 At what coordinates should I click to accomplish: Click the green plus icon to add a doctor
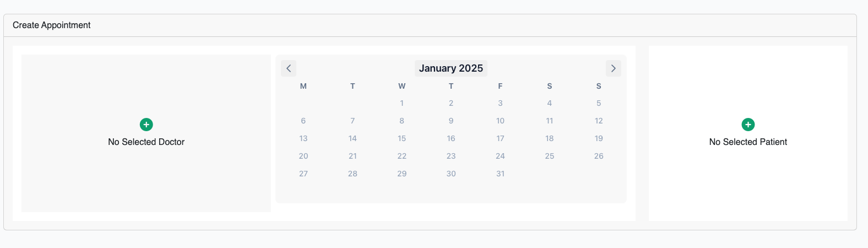click(x=146, y=125)
